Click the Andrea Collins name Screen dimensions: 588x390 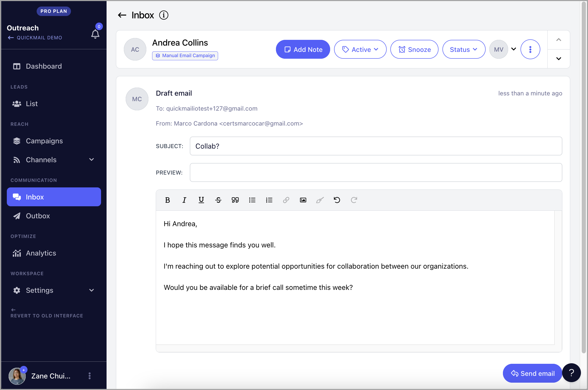click(180, 43)
